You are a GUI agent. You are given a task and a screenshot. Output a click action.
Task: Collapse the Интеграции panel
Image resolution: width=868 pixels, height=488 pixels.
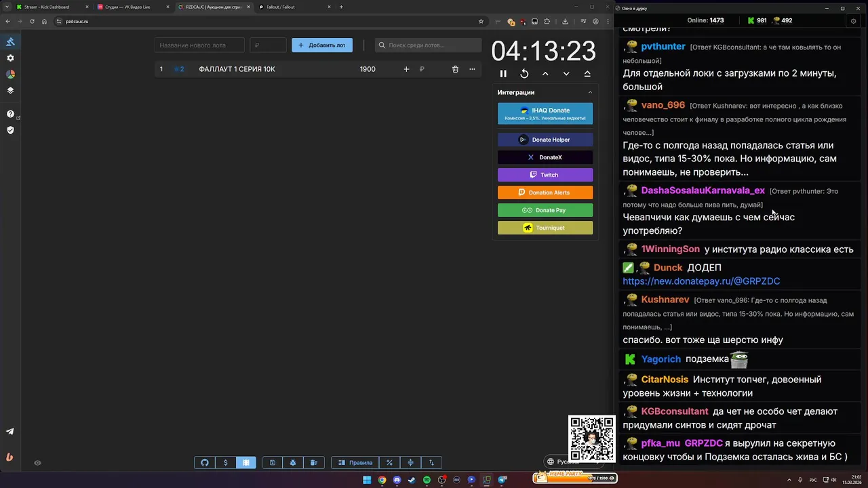click(590, 92)
